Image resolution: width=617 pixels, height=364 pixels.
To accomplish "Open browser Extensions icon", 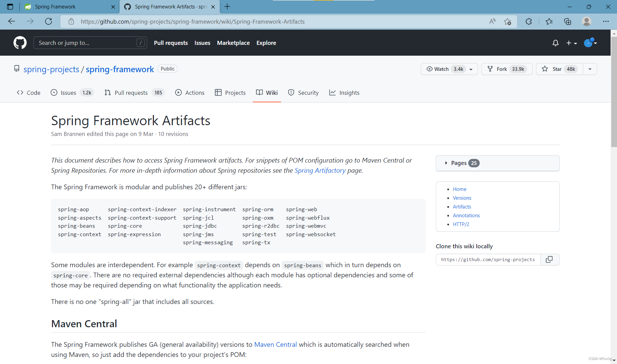I will [529, 22].
